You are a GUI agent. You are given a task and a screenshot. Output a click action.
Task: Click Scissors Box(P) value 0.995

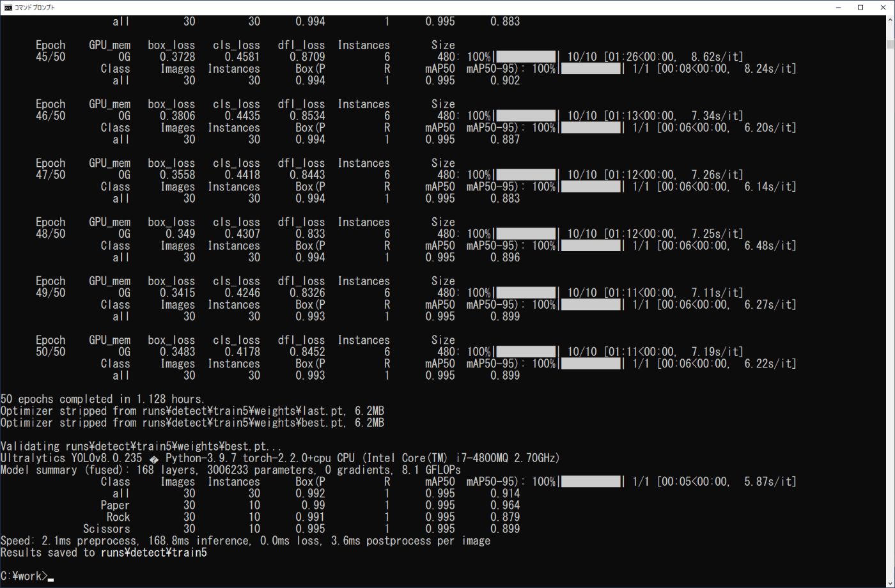point(311,529)
